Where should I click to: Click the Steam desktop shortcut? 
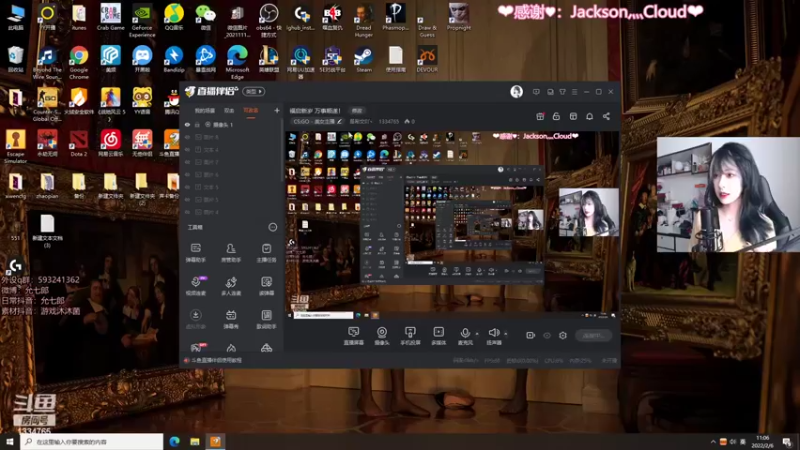[364, 59]
